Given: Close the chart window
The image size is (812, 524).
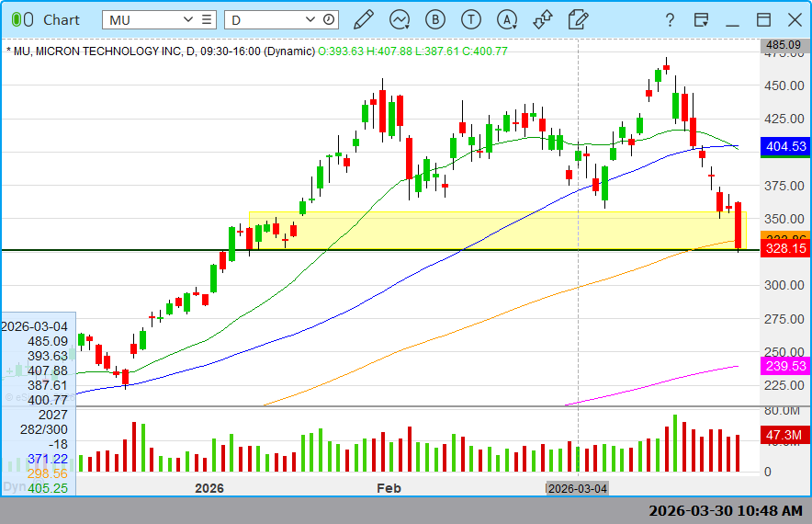Looking at the screenshot, I should [795, 19].
